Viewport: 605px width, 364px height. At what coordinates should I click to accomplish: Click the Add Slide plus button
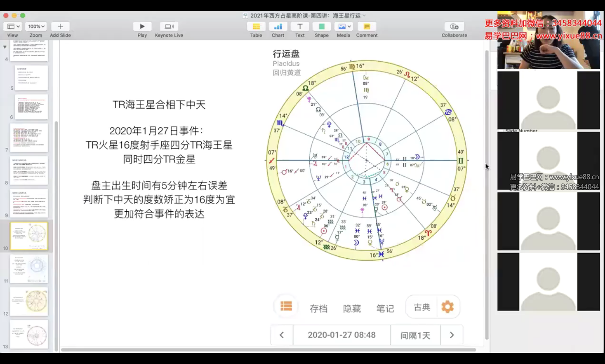pyautogui.click(x=60, y=27)
